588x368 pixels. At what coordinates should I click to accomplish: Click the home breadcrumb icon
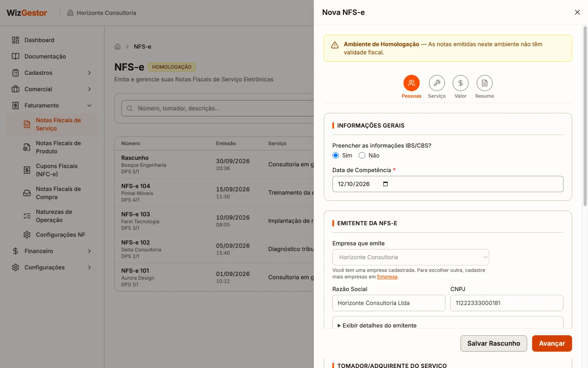118,46
